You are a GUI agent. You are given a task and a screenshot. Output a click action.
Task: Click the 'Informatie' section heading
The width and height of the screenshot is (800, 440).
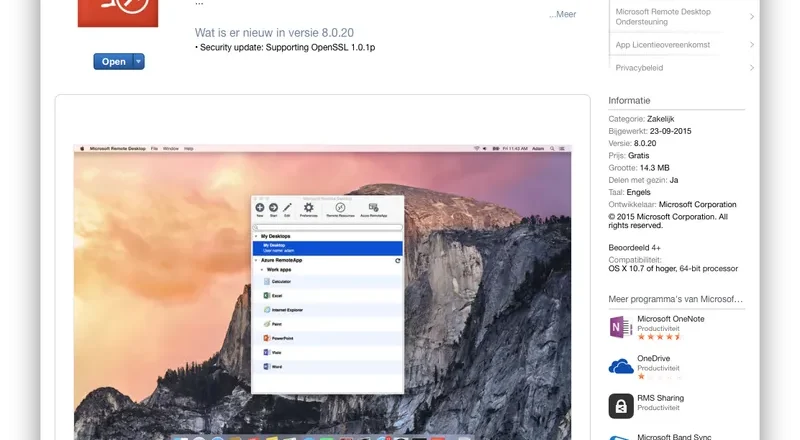tap(629, 101)
